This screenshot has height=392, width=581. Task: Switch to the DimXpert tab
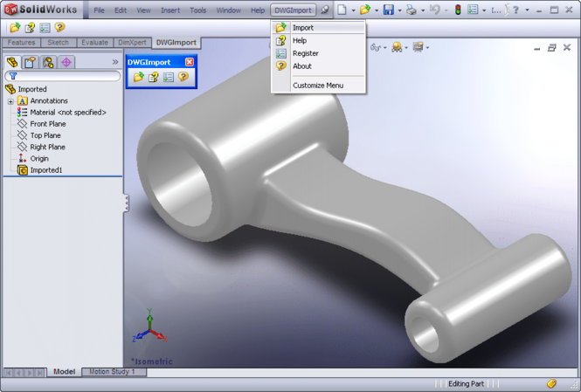click(x=132, y=43)
